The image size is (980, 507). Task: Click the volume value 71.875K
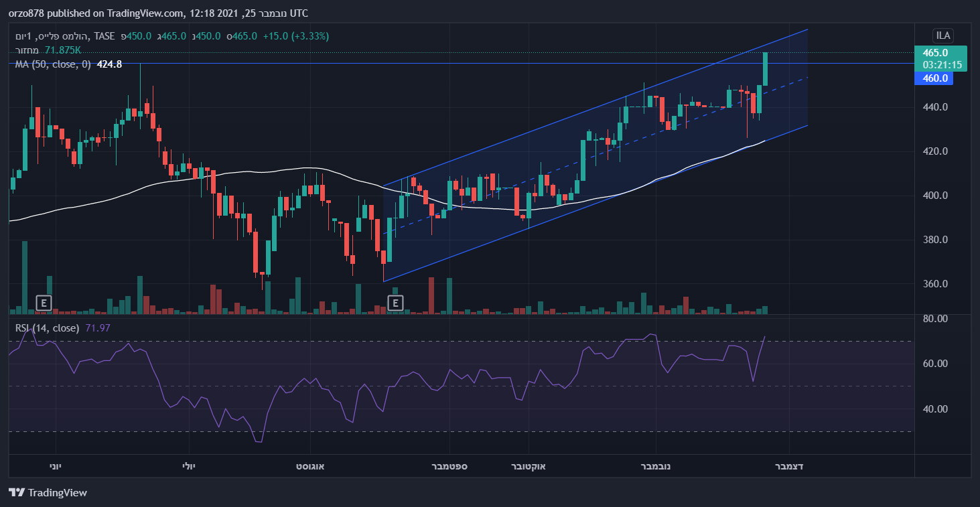tap(64, 50)
